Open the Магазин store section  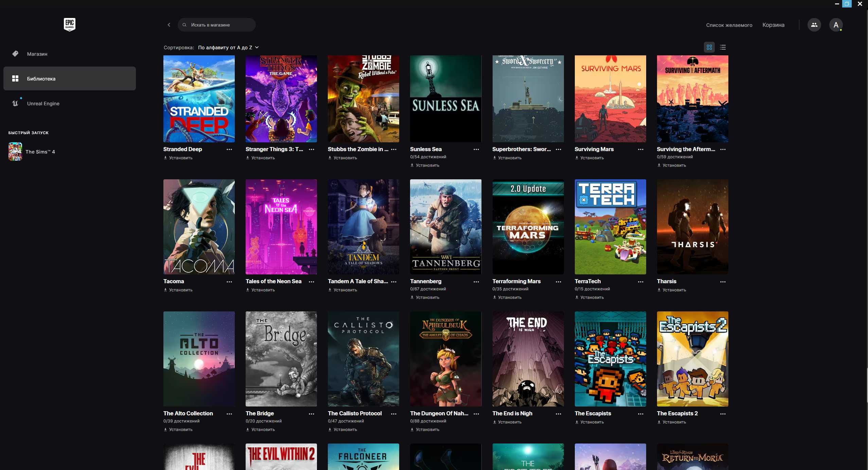(70, 54)
